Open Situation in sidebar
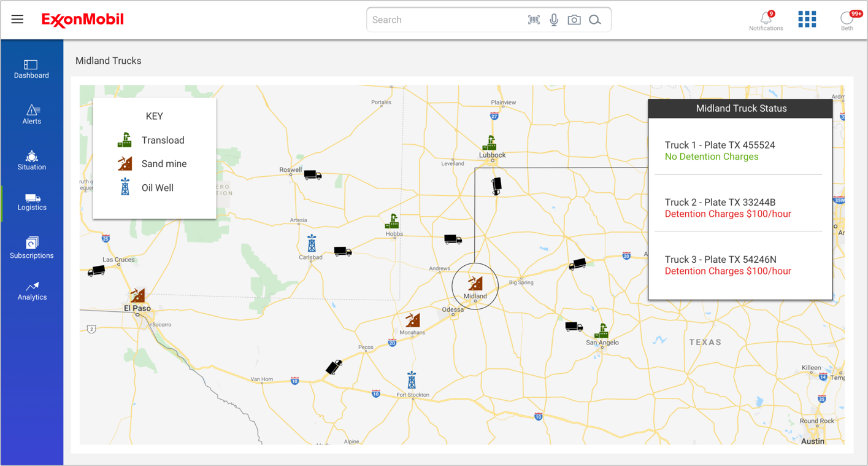 pyautogui.click(x=32, y=160)
